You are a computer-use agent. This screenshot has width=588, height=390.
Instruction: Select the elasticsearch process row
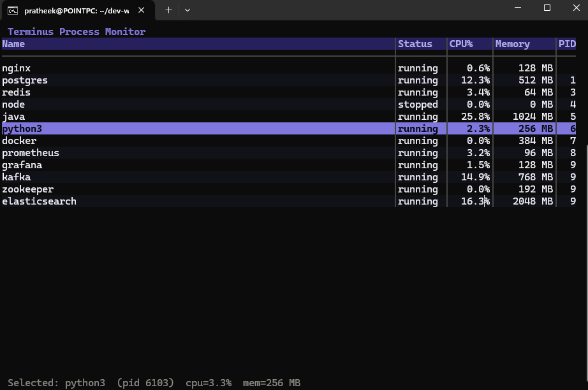coord(289,201)
